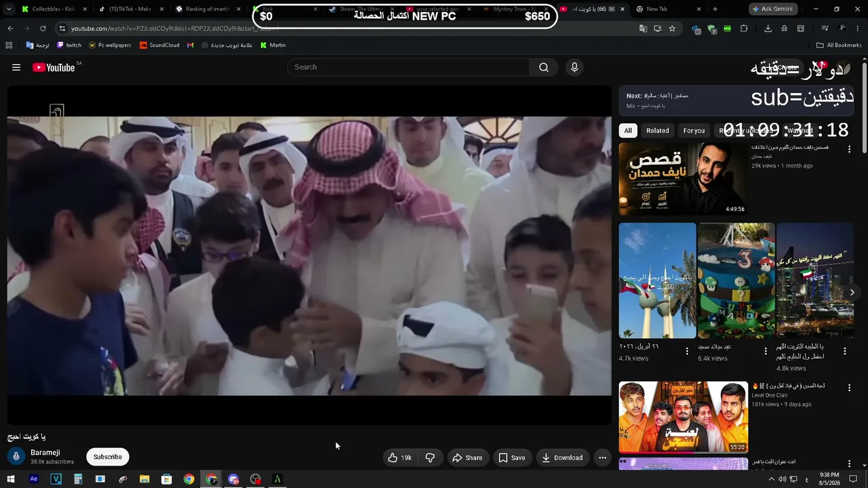Open options for the 4:49:56 video

[x=849, y=149]
